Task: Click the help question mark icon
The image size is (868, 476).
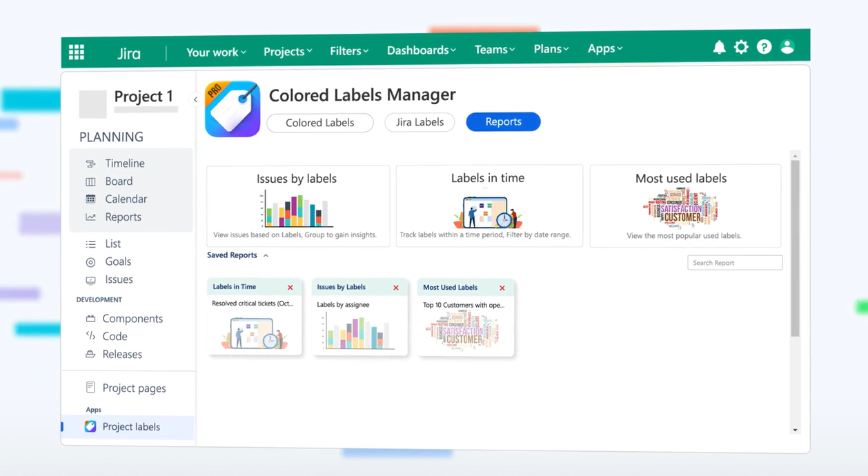Action: [764, 48]
